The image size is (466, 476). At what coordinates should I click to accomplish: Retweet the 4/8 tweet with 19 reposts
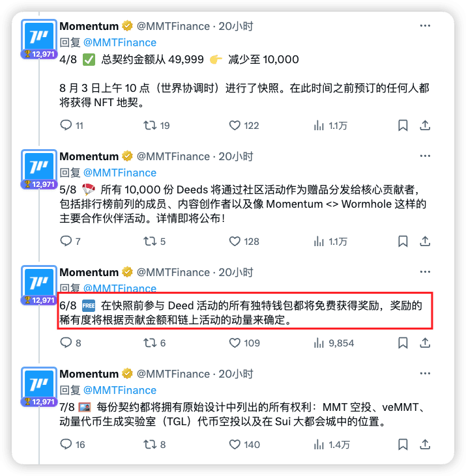click(x=150, y=125)
